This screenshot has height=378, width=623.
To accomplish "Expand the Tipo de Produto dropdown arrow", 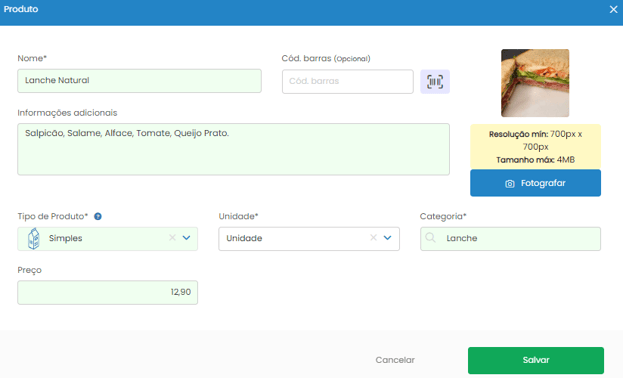I will (x=186, y=238).
